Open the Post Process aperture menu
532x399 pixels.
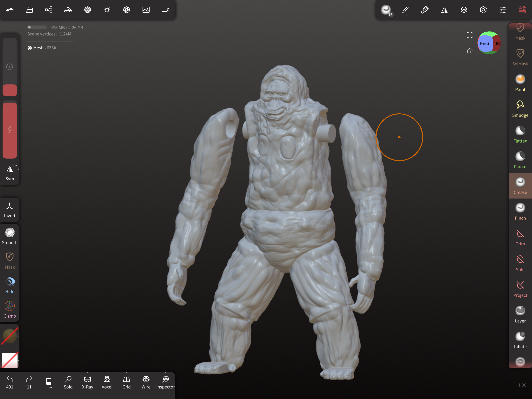(127, 10)
